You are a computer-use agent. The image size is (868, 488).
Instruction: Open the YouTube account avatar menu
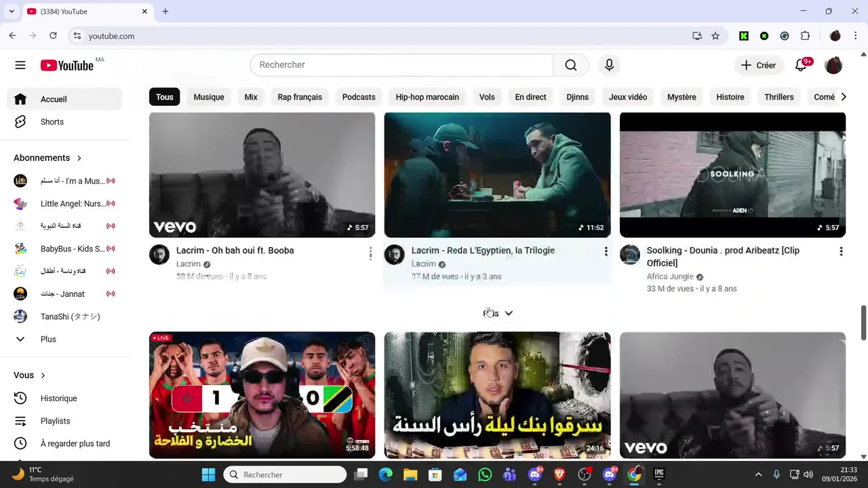833,65
